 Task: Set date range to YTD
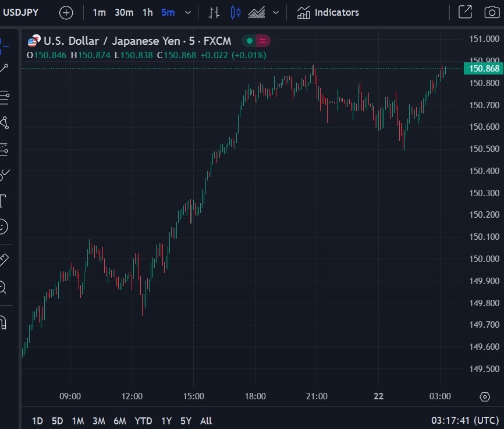point(143,421)
